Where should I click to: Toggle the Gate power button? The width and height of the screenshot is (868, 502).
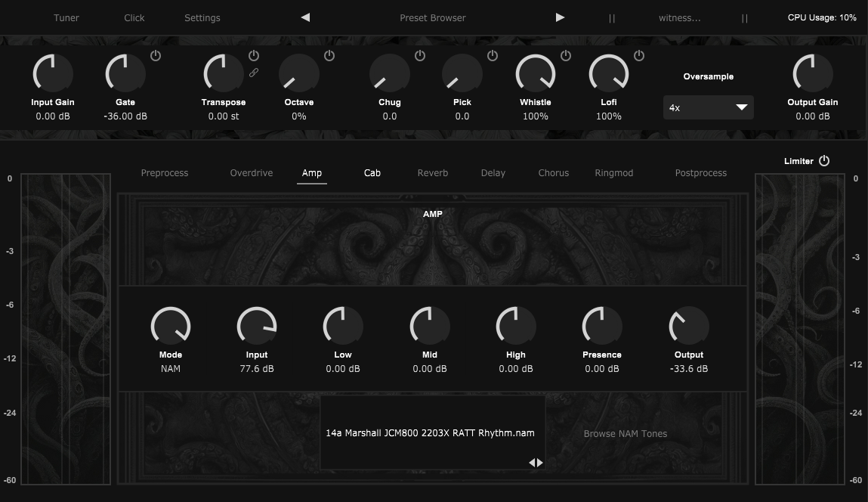156,55
